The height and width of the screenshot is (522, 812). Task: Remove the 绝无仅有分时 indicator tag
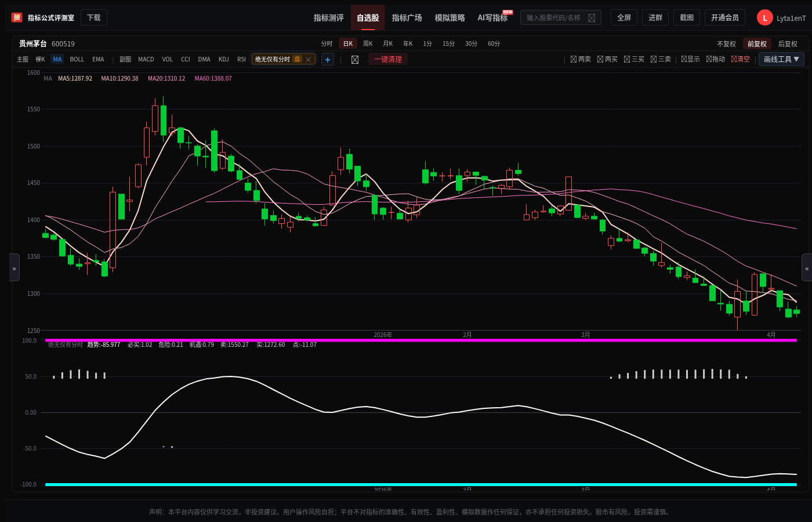coord(309,59)
